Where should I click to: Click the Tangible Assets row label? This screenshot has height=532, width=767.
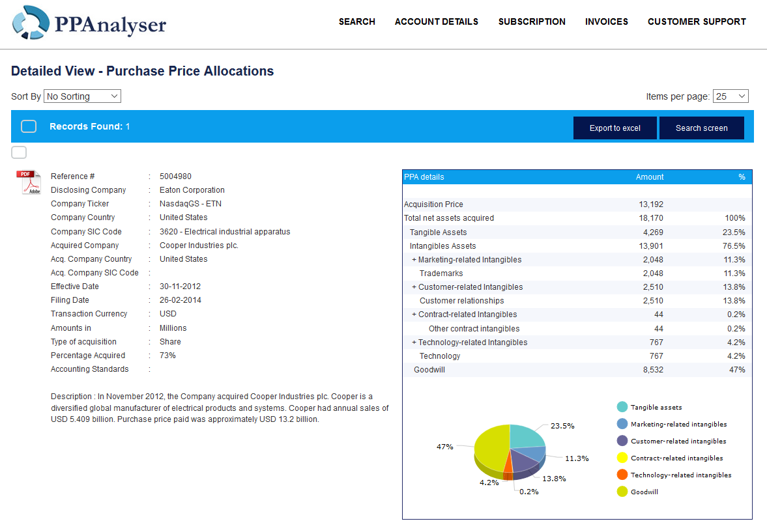[x=439, y=232]
